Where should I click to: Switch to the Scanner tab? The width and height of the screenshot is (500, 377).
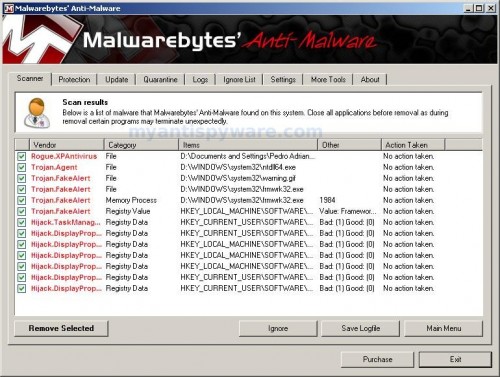[30, 79]
